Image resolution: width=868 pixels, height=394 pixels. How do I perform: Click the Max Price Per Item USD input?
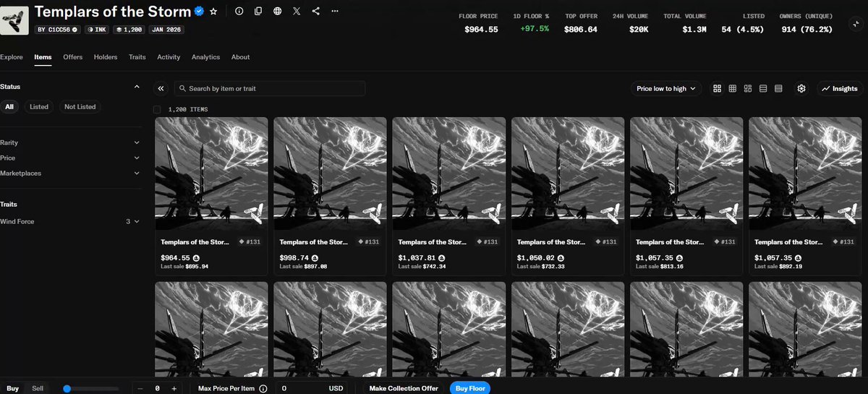coord(311,388)
